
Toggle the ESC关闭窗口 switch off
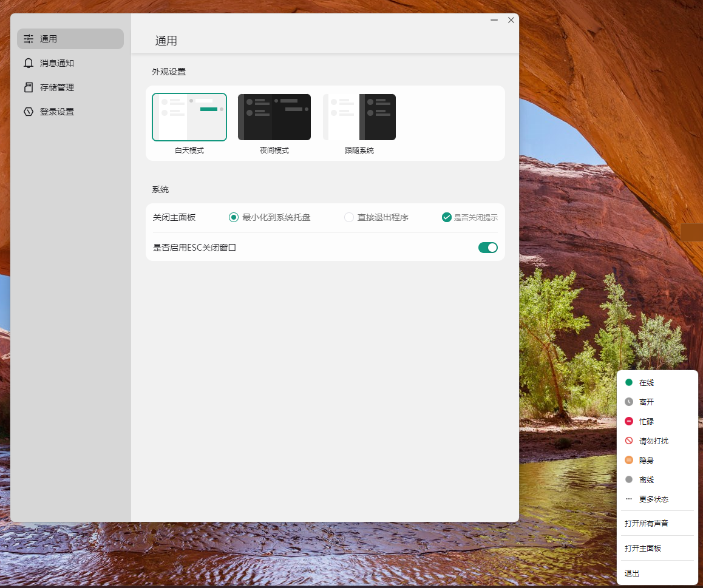pyautogui.click(x=488, y=248)
